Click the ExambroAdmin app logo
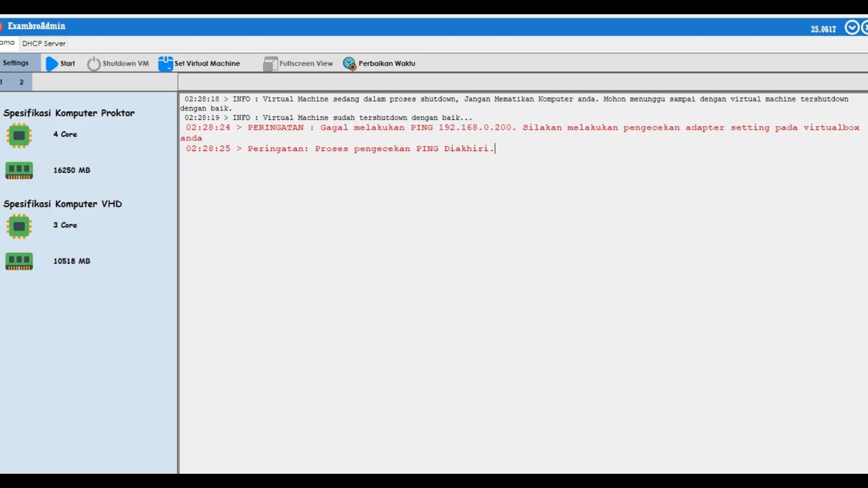Image resolution: width=868 pixels, height=488 pixels. 2,26
